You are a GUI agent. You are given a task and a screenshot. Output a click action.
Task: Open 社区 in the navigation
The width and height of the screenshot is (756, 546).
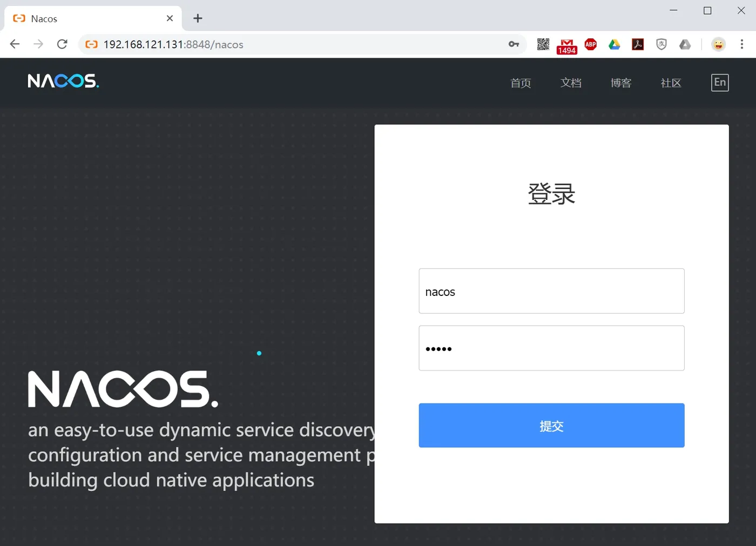(671, 83)
